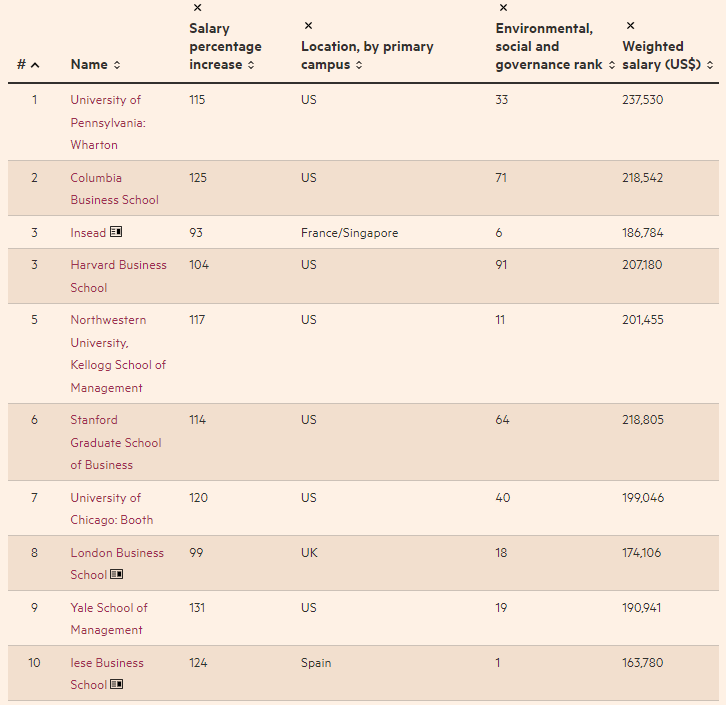Remove the Weighted salary column
The image size is (726, 705).
pyautogui.click(x=629, y=26)
